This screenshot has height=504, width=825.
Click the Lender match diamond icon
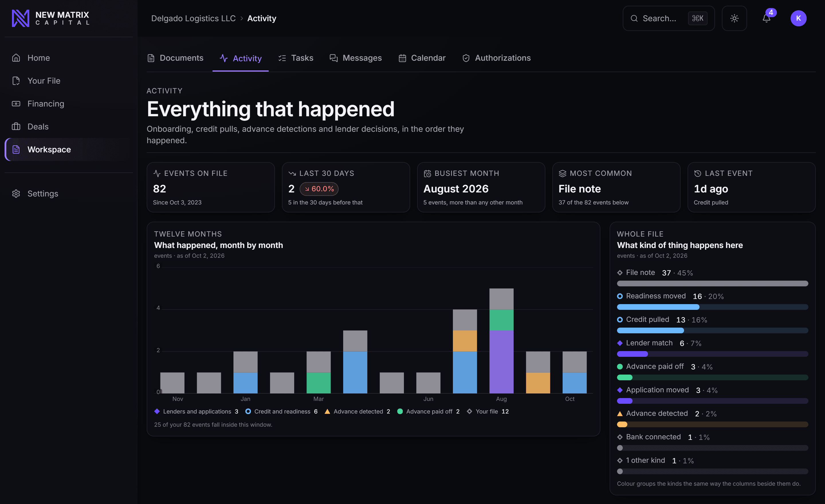(x=620, y=343)
